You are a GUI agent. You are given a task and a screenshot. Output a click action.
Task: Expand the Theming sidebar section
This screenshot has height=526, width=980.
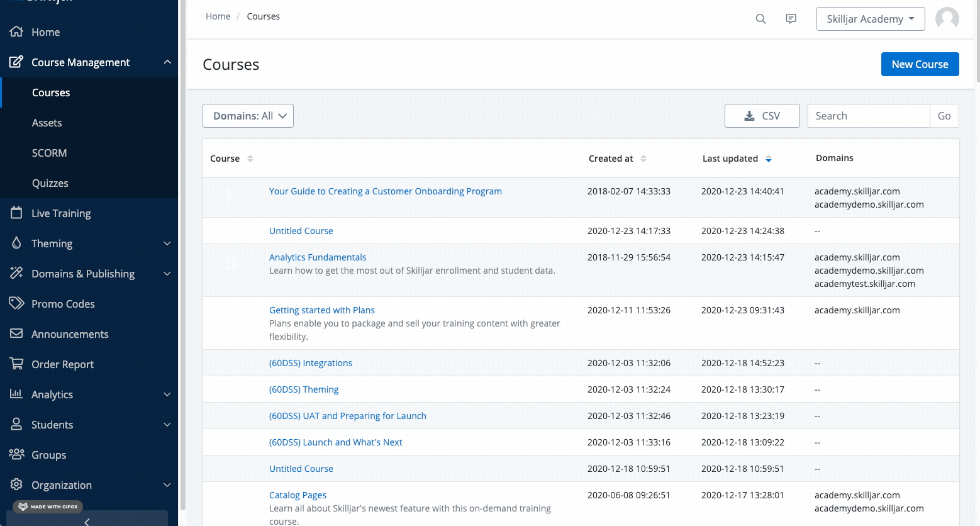click(167, 243)
